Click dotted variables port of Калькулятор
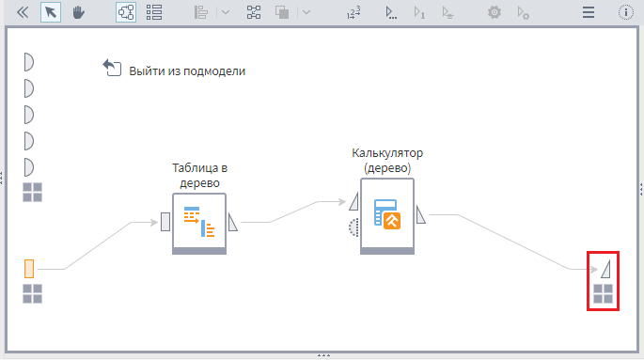644x360 pixels. [x=353, y=227]
